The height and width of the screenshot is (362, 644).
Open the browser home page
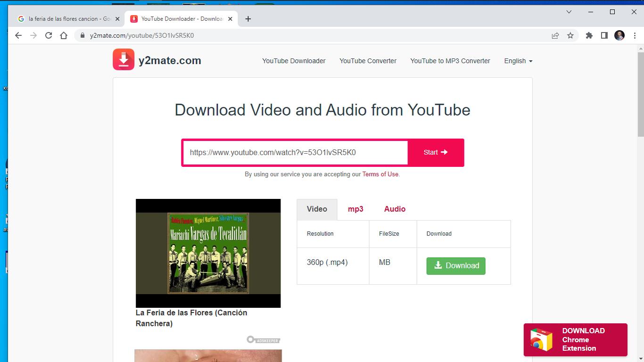[64, 35]
